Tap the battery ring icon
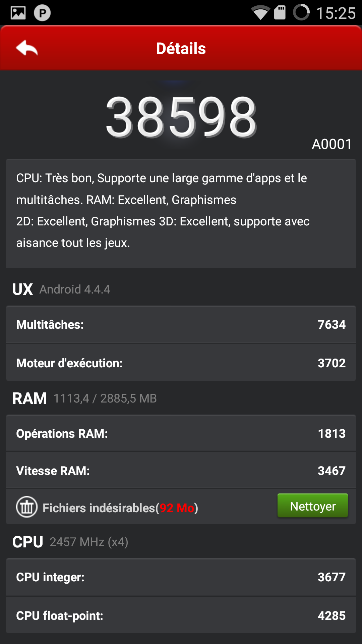The width and height of the screenshot is (362, 644). pos(301,12)
